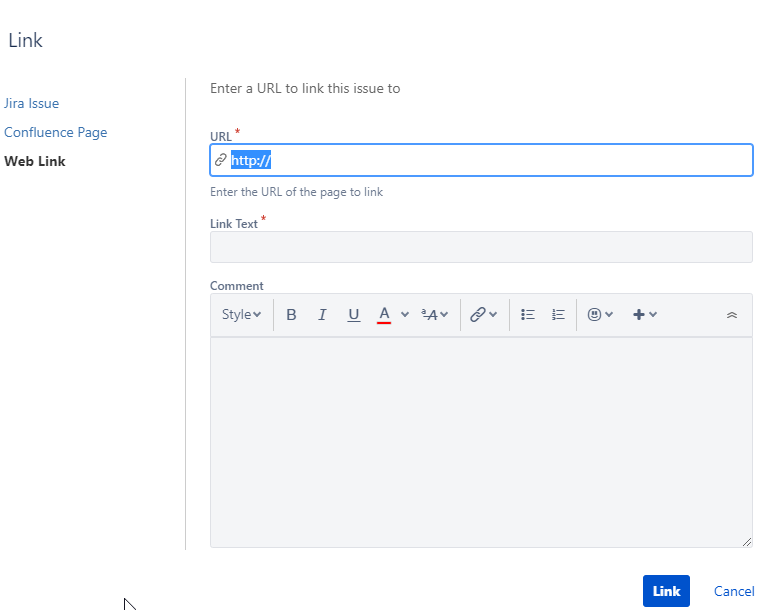This screenshot has height=610, width=775.
Task: Expand link options dropdown arrow
Action: tap(493, 314)
